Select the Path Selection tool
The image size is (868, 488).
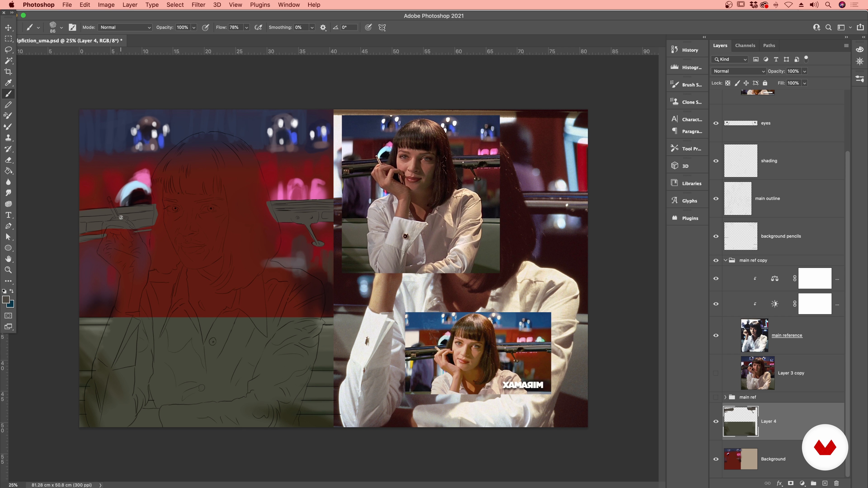tap(8, 237)
